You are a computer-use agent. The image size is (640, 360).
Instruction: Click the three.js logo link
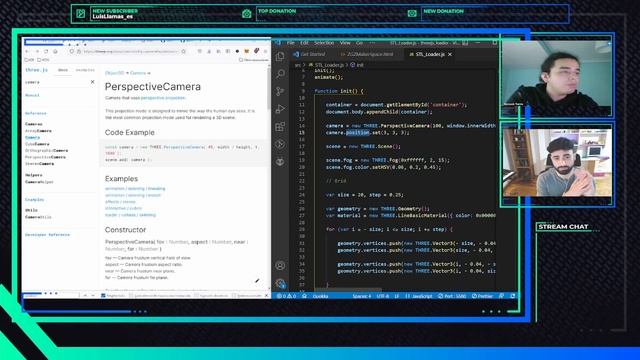pyautogui.click(x=36, y=70)
